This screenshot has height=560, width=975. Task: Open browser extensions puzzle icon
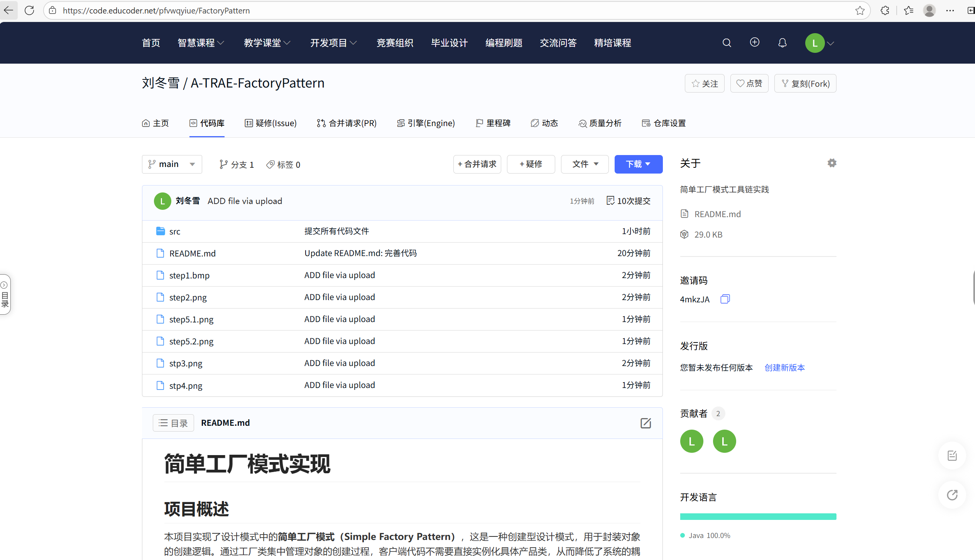coord(885,10)
